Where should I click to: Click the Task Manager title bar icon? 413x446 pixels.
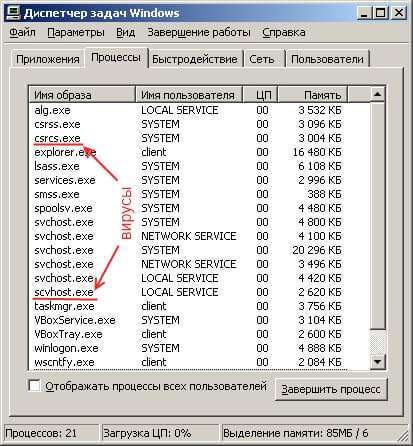(x=13, y=13)
